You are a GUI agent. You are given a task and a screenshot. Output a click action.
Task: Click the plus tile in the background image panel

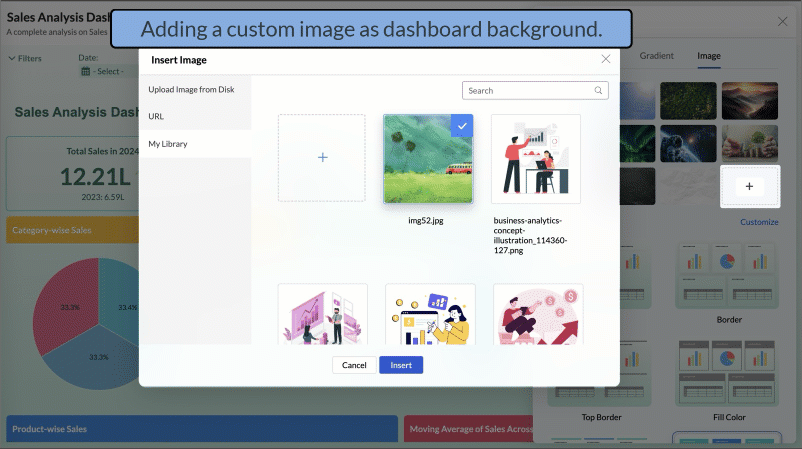(x=749, y=186)
